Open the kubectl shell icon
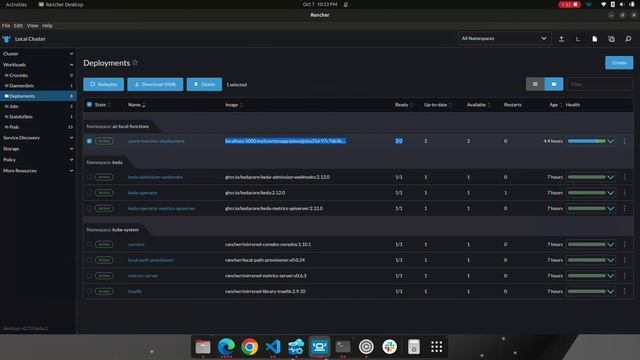Screen dimensions: 640x360 578,39
